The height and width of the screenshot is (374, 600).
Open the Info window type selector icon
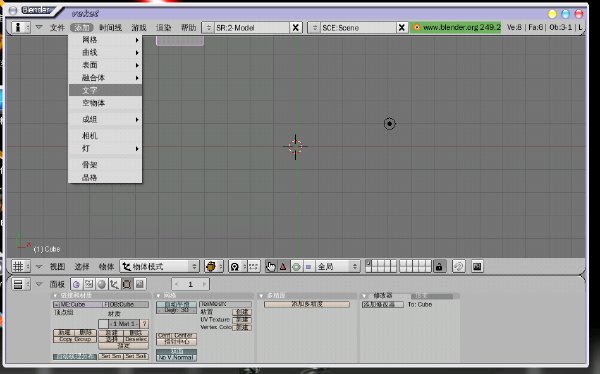(21, 28)
